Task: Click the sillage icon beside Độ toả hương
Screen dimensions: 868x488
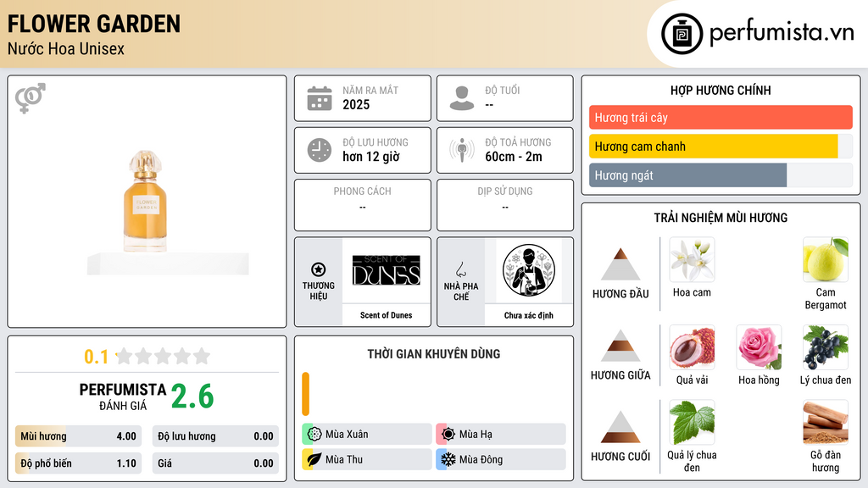Action: pyautogui.click(x=462, y=150)
